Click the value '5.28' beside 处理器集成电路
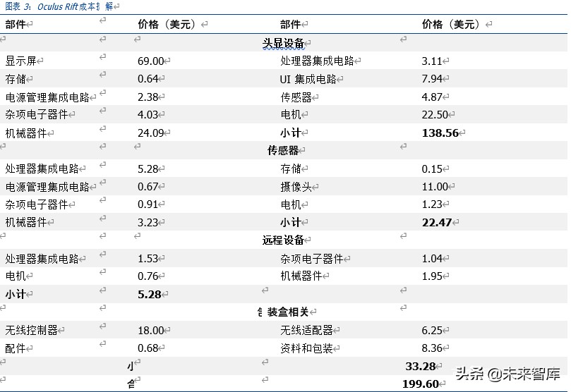Screen dimensions: 571x392 point(148,169)
